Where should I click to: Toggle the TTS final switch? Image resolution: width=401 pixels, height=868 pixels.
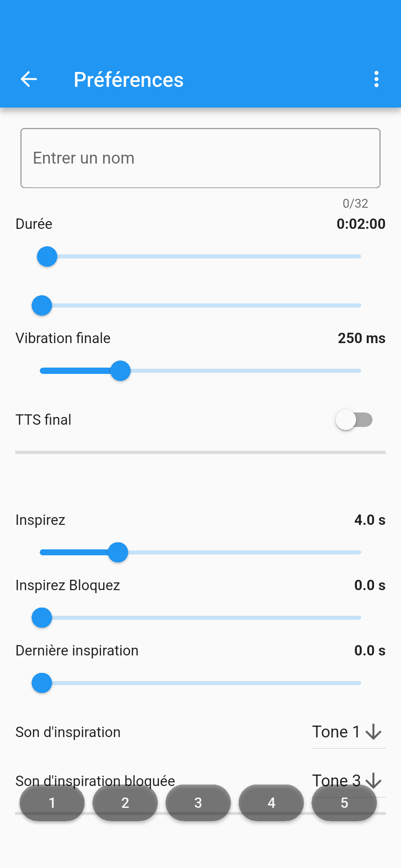point(354,420)
